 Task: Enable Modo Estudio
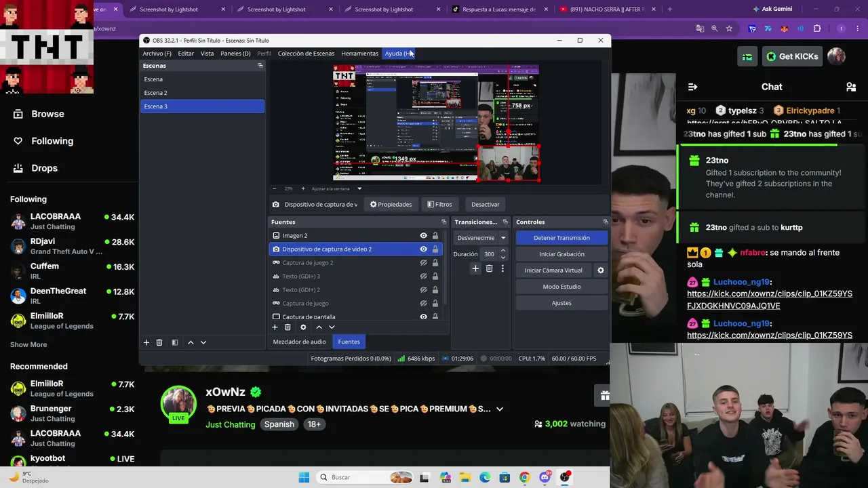pyautogui.click(x=561, y=287)
